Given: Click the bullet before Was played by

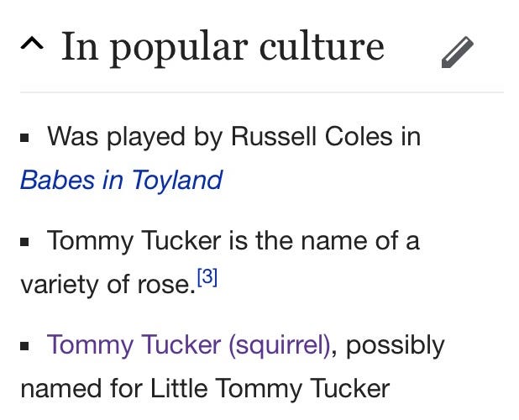Looking at the screenshot, I should (x=24, y=138).
